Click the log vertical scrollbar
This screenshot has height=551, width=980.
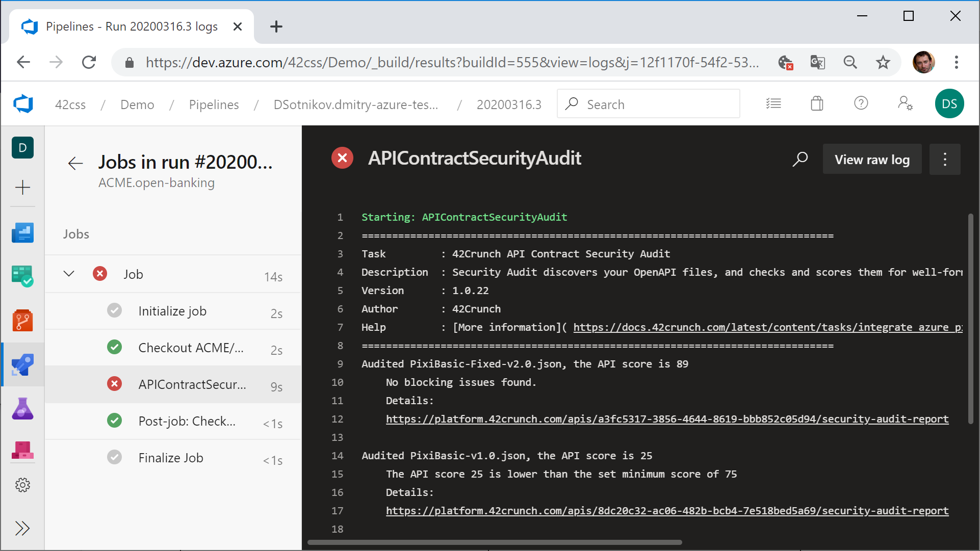pyautogui.click(x=971, y=319)
